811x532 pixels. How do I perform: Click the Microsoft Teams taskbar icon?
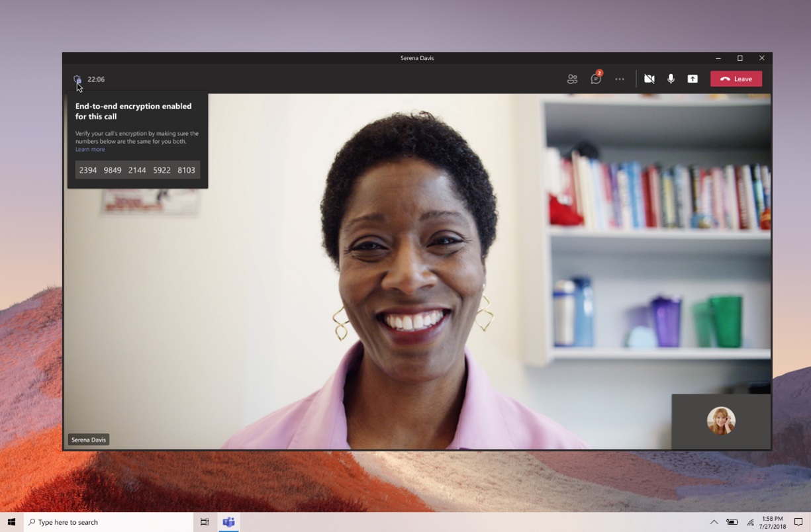[x=228, y=522]
